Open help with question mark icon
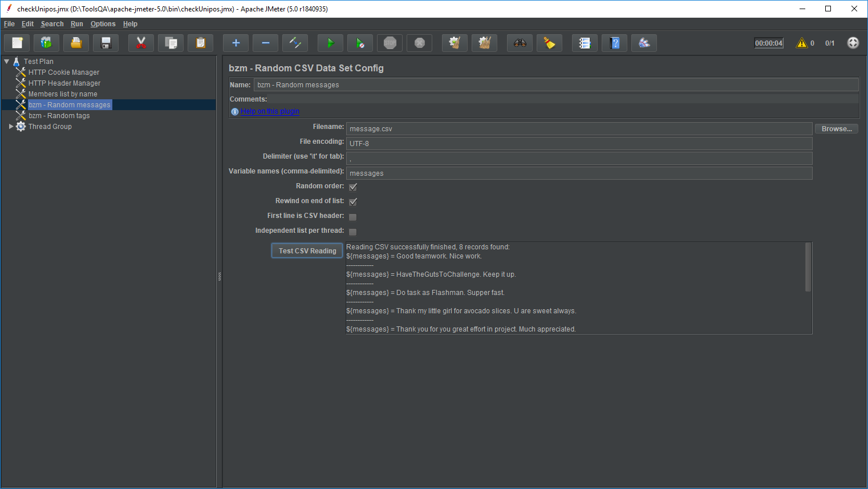This screenshot has height=489, width=868. 615,43
